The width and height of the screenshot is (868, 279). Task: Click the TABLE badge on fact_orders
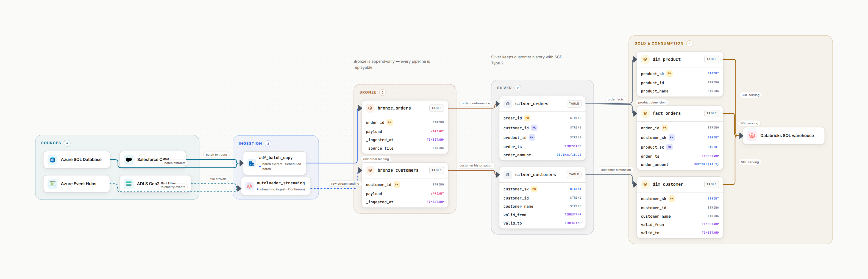pyautogui.click(x=711, y=113)
